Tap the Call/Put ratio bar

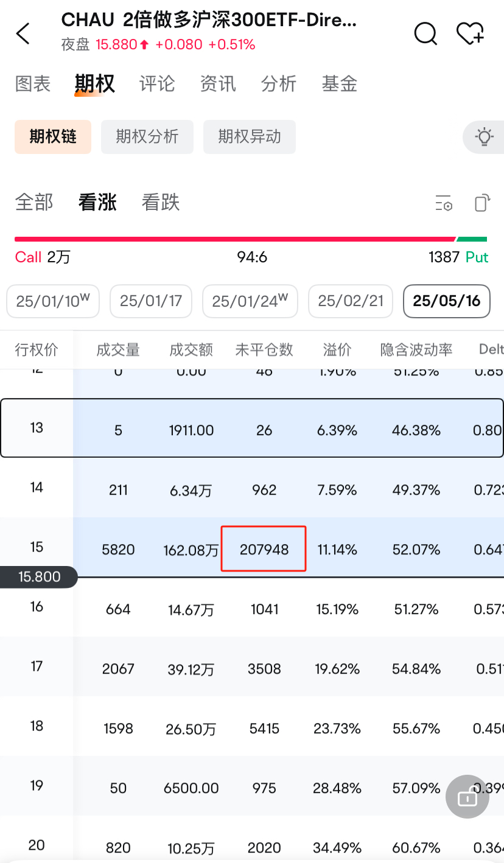tap(251, 239)
